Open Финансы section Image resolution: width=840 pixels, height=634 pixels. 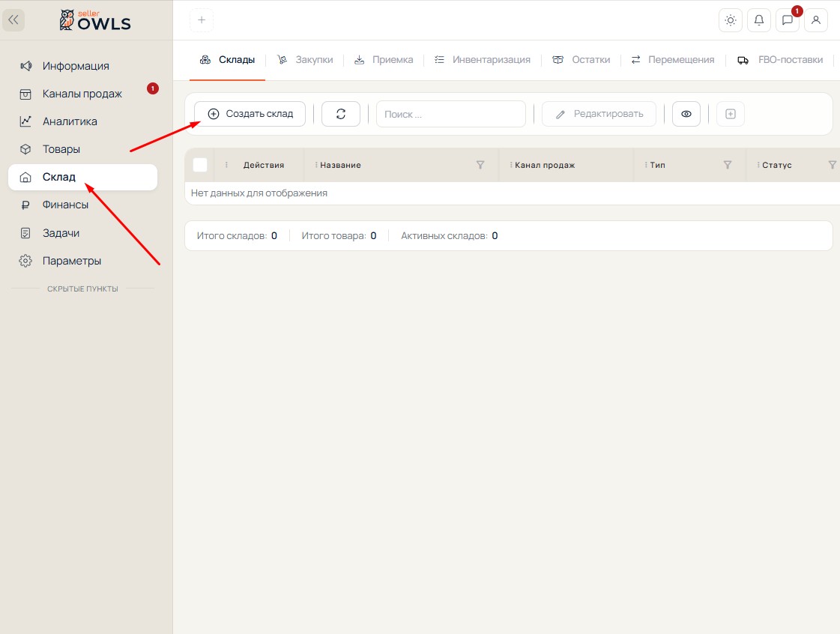coord(82,205)
